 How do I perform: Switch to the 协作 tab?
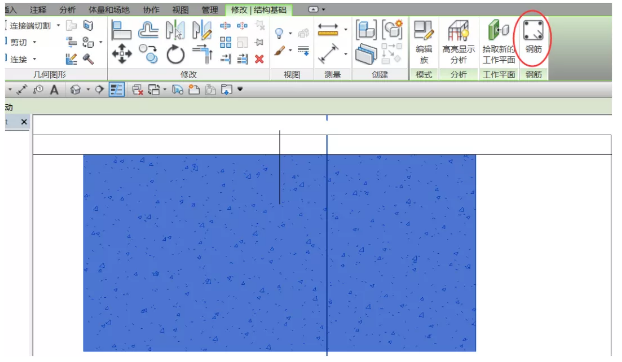[151, 10]
